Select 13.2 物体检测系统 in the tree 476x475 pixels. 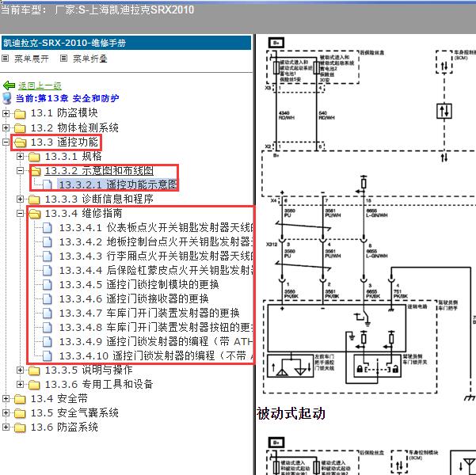click(x=74, y=127)
